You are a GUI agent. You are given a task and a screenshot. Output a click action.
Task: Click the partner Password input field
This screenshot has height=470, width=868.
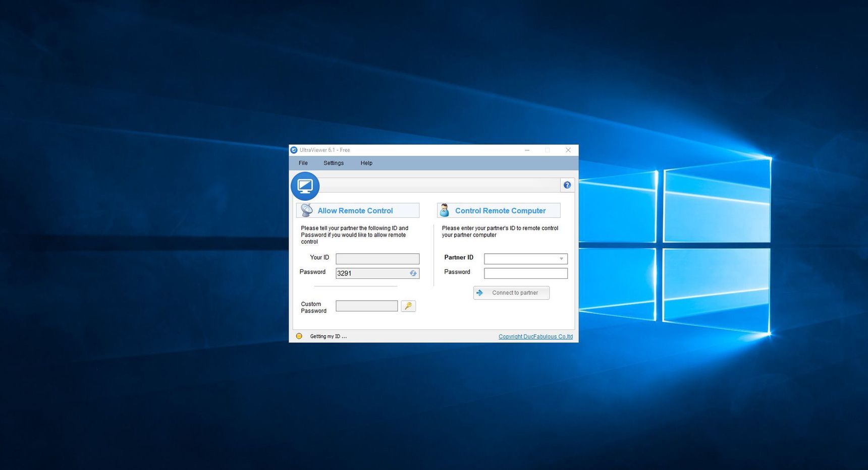coord(526,273)
